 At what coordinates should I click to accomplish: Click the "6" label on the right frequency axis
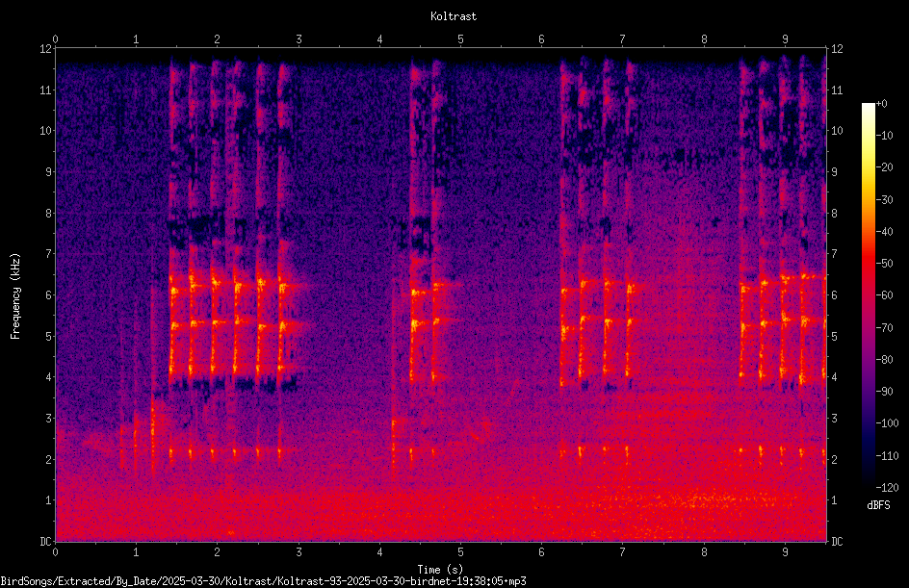pyautogui.click(x=834, y=294)
